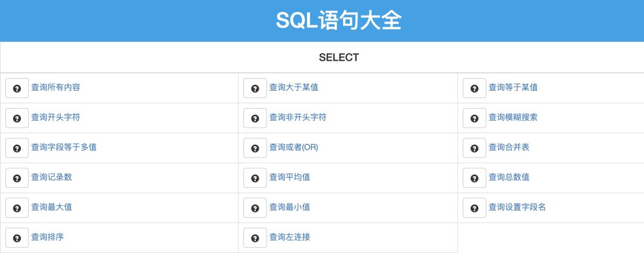Open help icon next to 查询左连接

255,238
